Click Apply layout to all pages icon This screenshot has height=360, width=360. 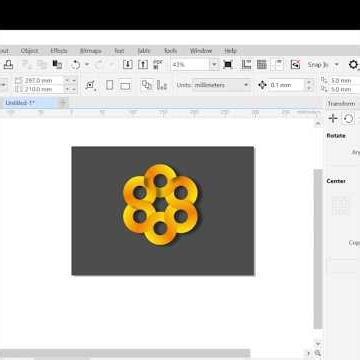click(147, 85)
